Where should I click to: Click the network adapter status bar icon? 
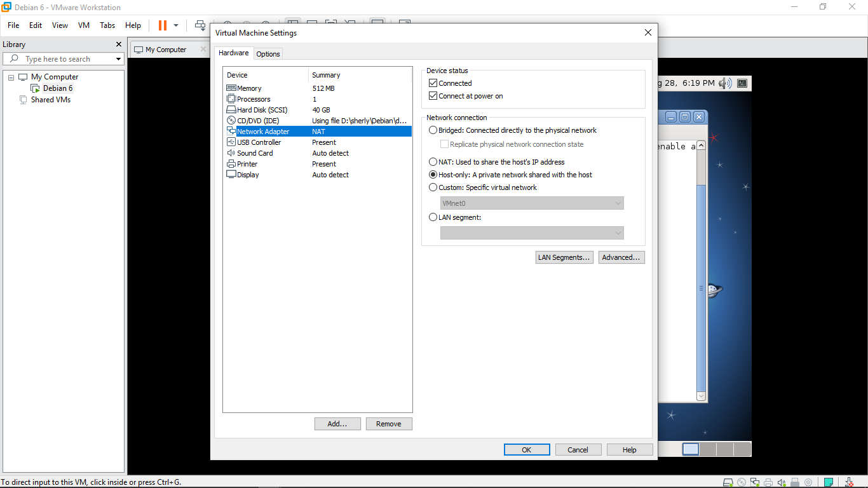coord(755,482)
